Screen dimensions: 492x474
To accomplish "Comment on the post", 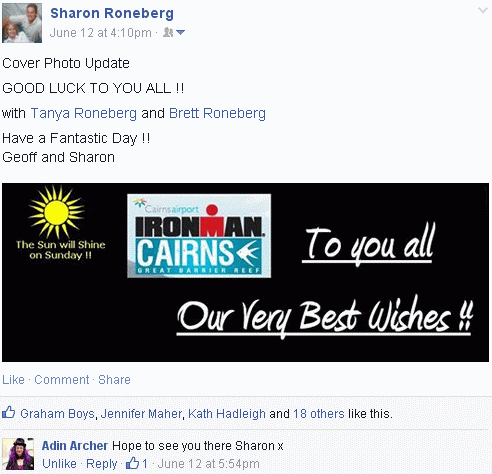I will tap(62, 380).
